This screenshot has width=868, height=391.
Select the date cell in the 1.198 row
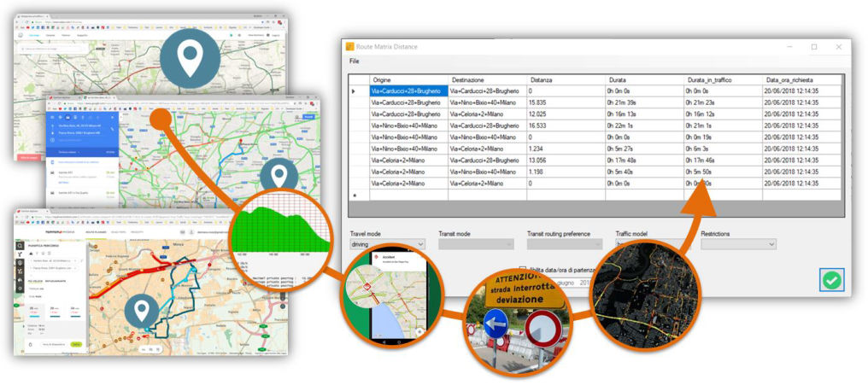pyautogui.click(x=801, y=172)
